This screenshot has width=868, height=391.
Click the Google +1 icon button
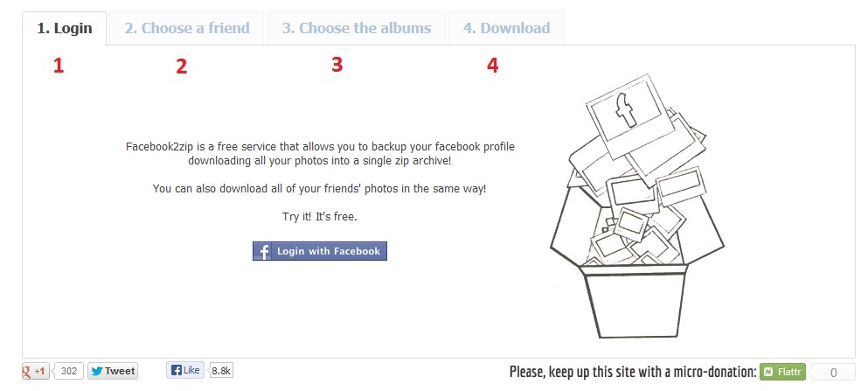[x=36, y=371]
